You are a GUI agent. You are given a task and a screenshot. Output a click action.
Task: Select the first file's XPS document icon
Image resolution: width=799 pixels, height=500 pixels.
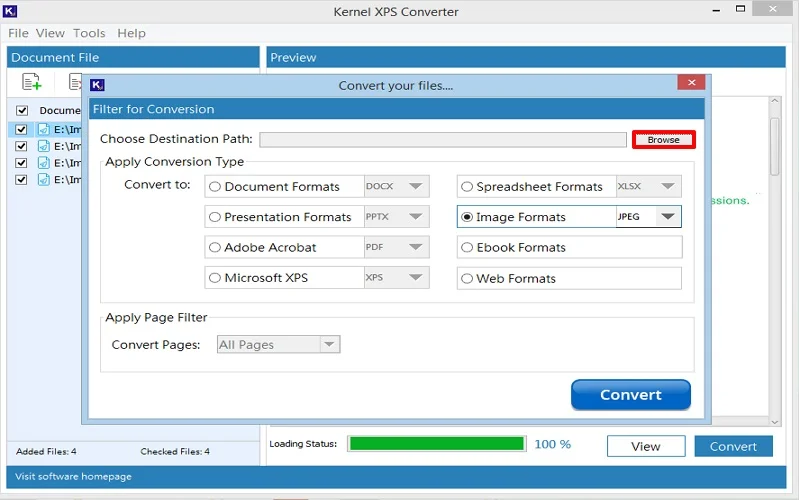(43, 129)
